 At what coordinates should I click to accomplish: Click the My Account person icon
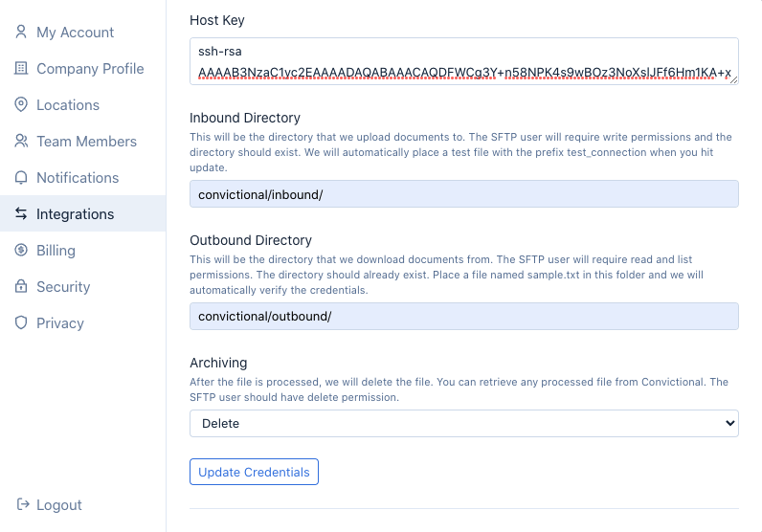[x=21, y=32]
